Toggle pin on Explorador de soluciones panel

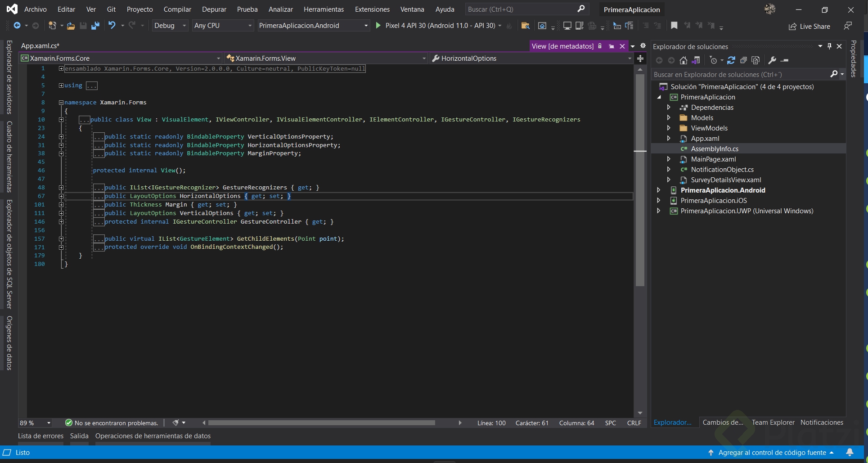pyautogui.click(x=830, y=46)
